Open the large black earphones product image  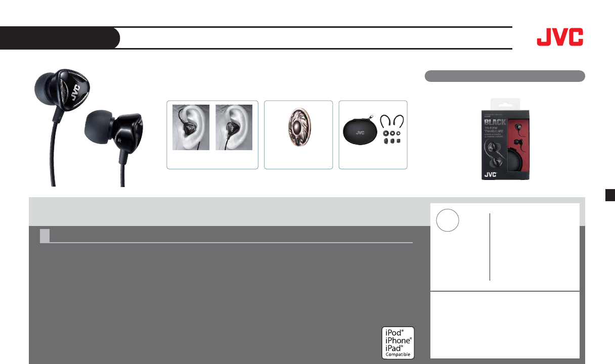pyautogui.click(x=89, y=127)
